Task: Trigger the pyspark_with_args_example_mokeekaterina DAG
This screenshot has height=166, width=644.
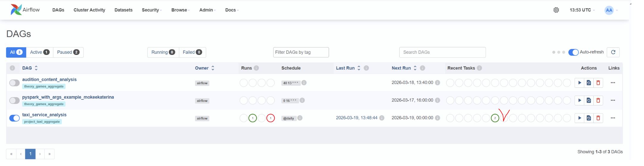Action: (x=579, y=100)
